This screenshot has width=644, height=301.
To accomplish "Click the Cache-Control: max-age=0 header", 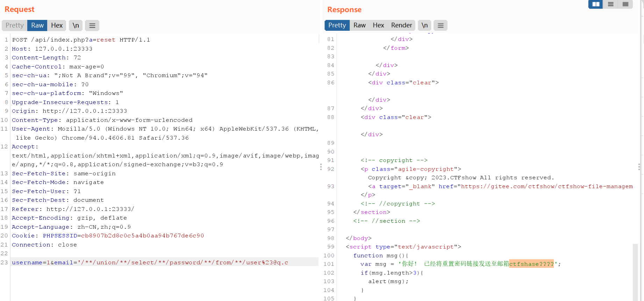I will [58, 67].
